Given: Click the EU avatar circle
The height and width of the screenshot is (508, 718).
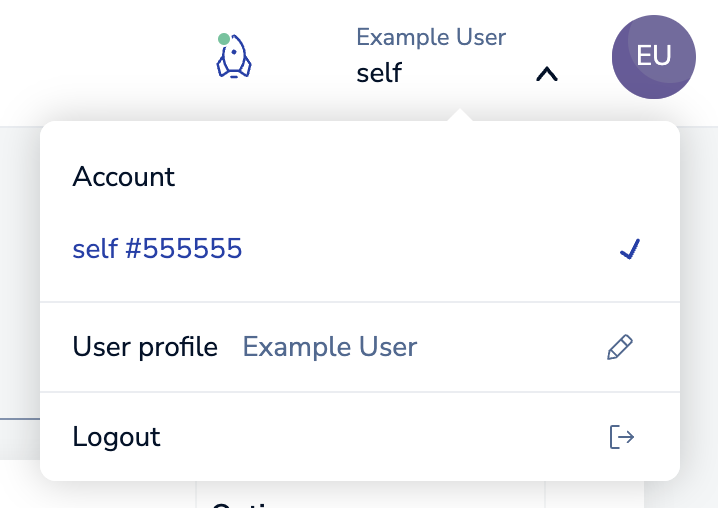Looking at the screenshot, I should 653,57.
